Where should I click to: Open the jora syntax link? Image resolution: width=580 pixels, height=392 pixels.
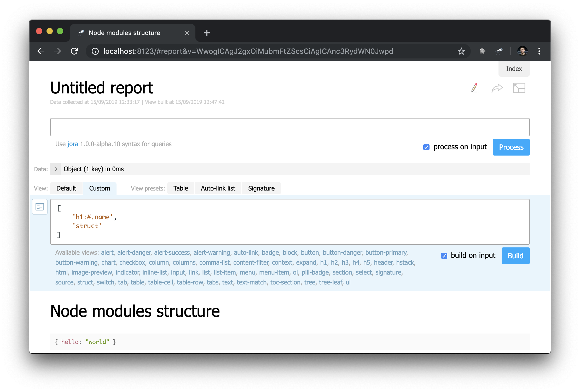pyautogui.click(x=73, y=144)
